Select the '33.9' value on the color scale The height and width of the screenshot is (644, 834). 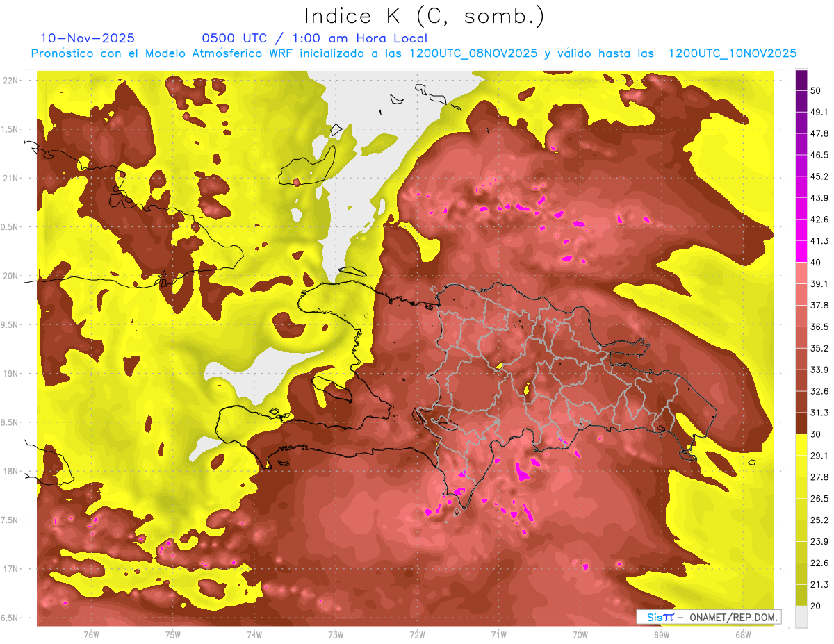[819, 370]
